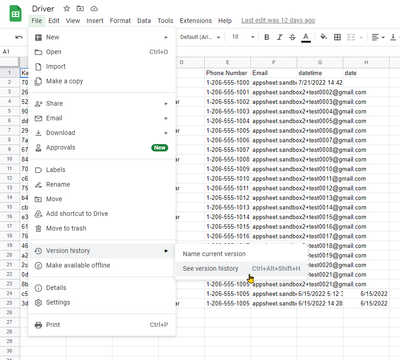This screenshot has height=360, width=400.
Task: Expand the New submenu
Action: [x=102, y=37]
